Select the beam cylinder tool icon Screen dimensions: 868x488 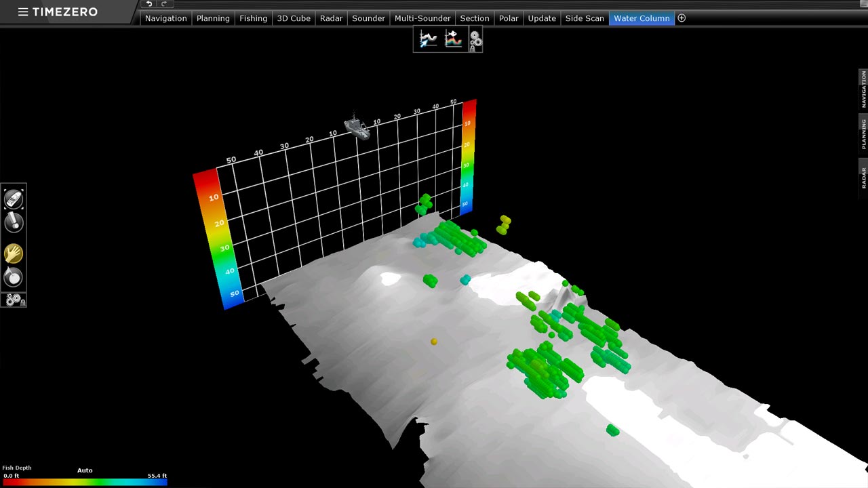pos(14,222)
